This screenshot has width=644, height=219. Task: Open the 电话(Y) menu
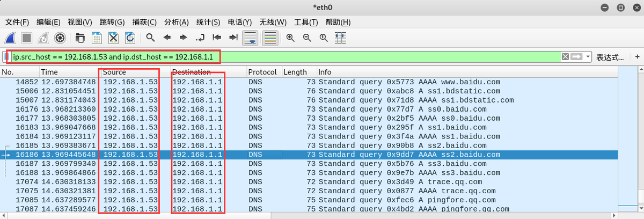240,22
